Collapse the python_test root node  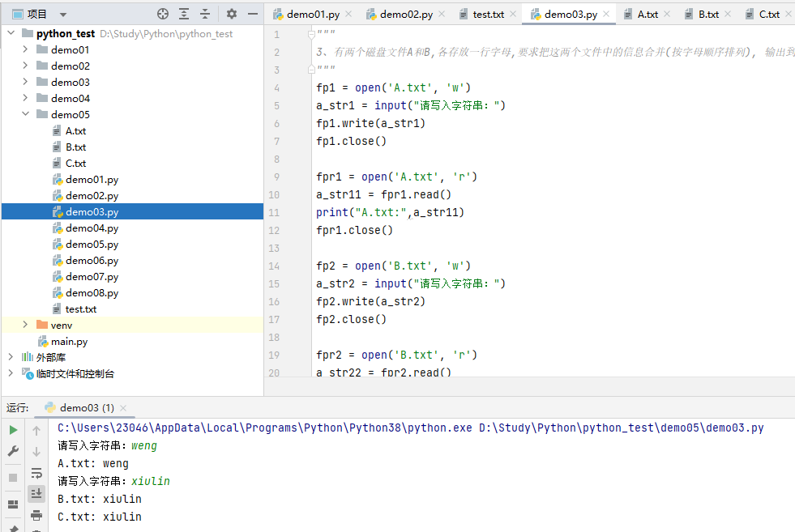tap(11, 33)
